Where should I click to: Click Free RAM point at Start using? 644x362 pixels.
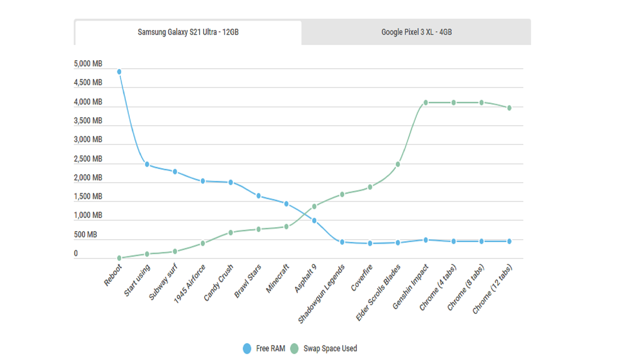[147, 164]
